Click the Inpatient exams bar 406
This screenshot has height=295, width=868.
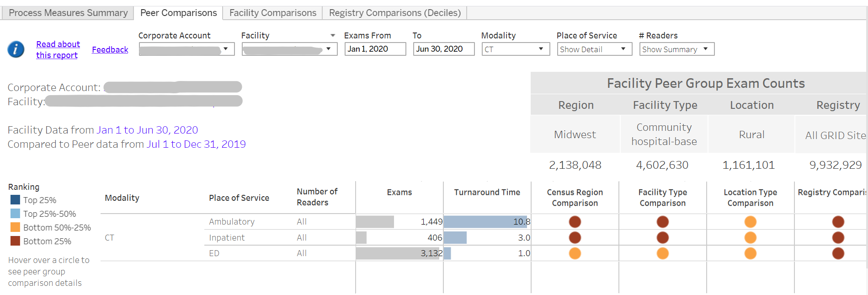(361, 237)
